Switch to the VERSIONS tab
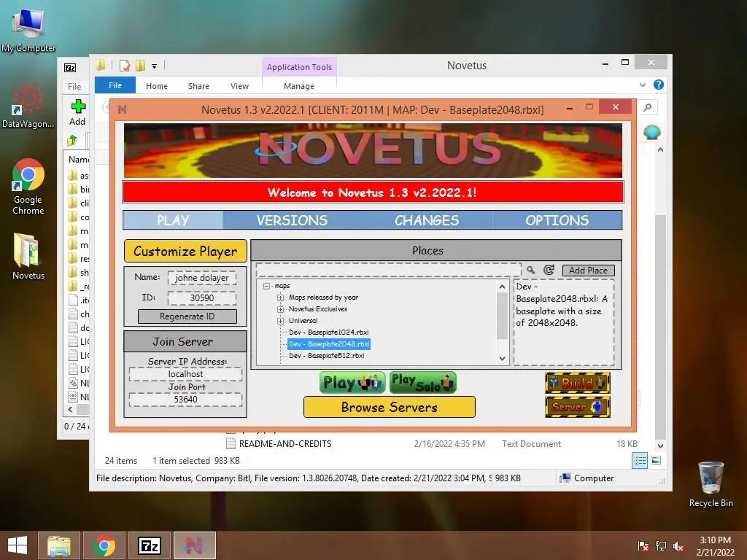The width and height of the screenshot is (747, 560). tap(292, 220)
